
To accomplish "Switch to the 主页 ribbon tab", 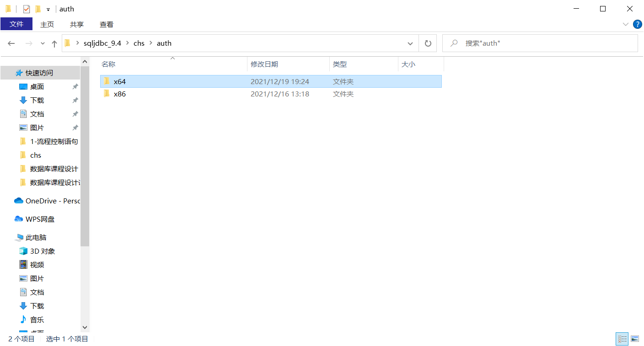I will (x=47, y=24).
